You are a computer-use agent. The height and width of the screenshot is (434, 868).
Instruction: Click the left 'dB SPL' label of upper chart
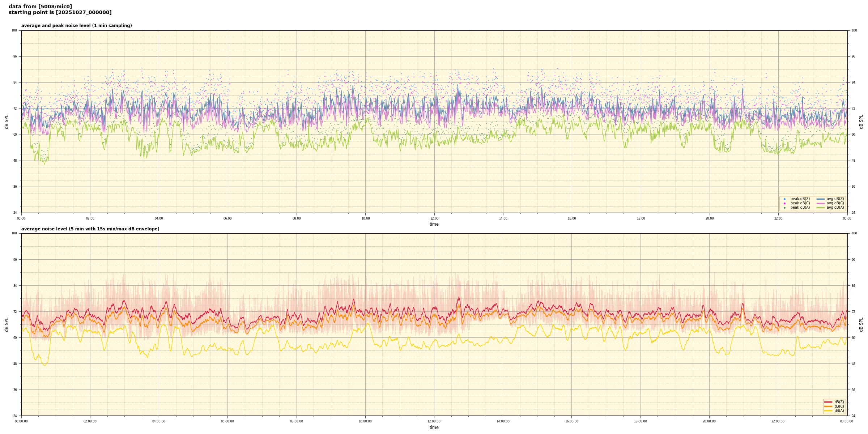tap(7, 122)
